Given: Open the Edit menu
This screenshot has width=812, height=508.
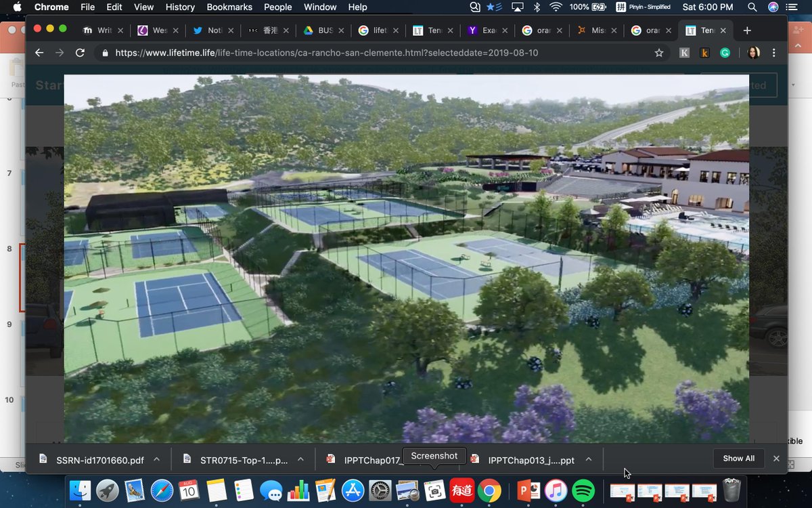Looking at the screenshot, I should coord(114,7).
